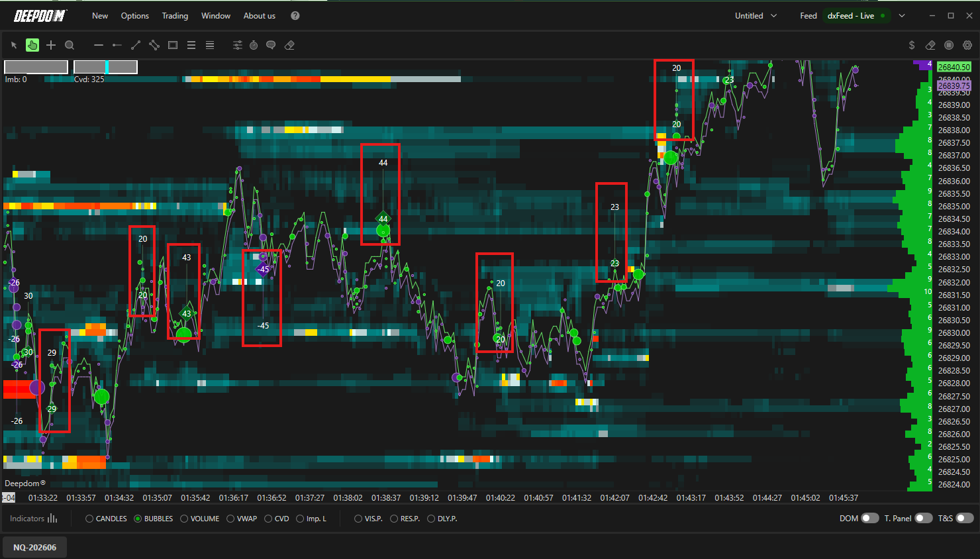
Task: Click the three-line levels tool
Action: point(191,45)
